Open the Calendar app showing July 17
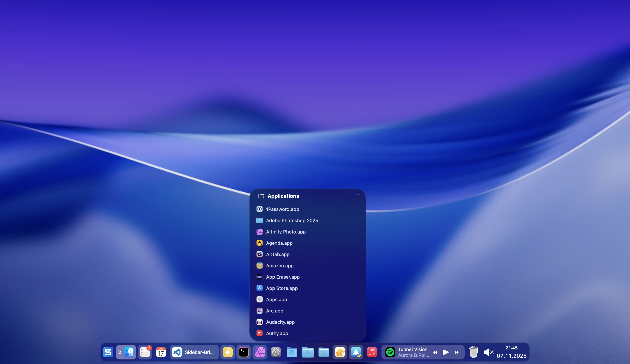 pos(161,352)
